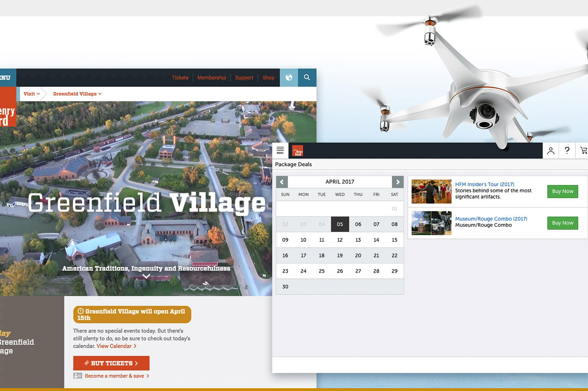Image resolution: width=588 pixels, height=391 pixels.
Task: Click the Museum/Rouge Combo thumbnail
Action: 431,223
